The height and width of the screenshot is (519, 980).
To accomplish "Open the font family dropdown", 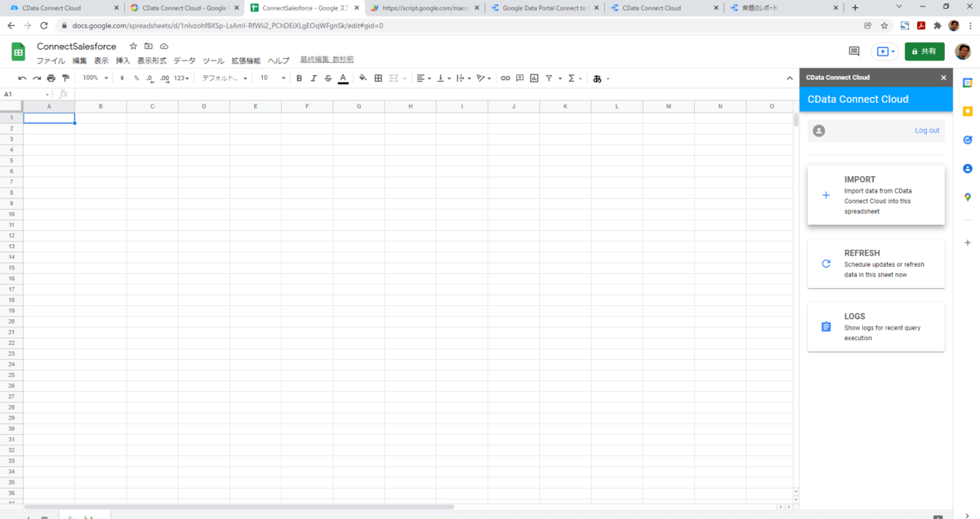I will point(225,78).
